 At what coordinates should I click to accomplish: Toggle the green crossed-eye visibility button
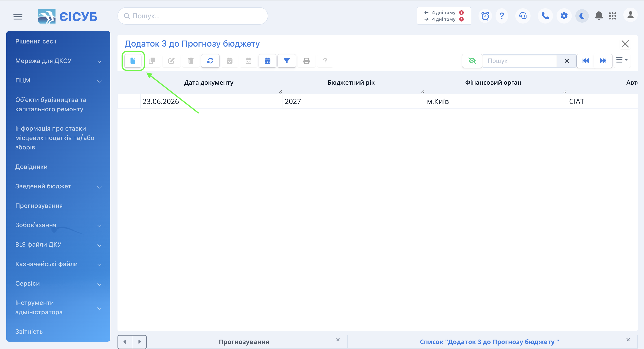(x=472, y=61)
